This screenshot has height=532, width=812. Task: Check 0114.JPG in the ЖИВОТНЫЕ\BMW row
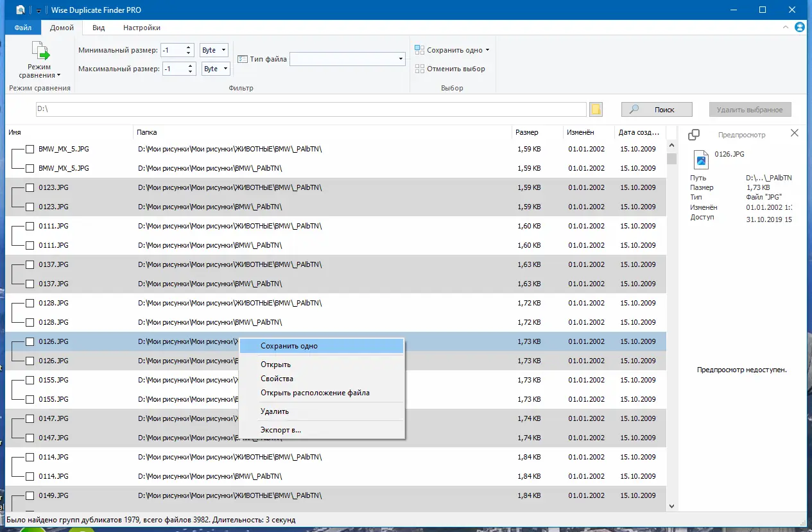pos(30,457)
